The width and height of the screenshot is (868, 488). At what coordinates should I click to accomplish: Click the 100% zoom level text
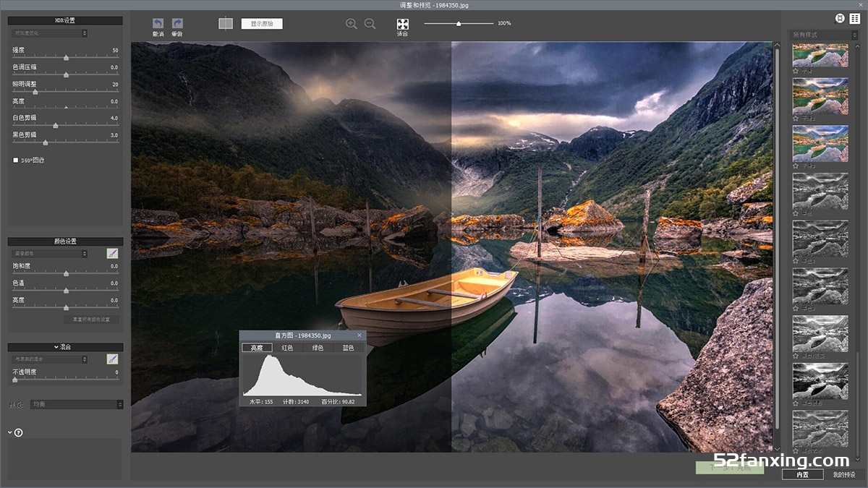(x=504, y=23)
